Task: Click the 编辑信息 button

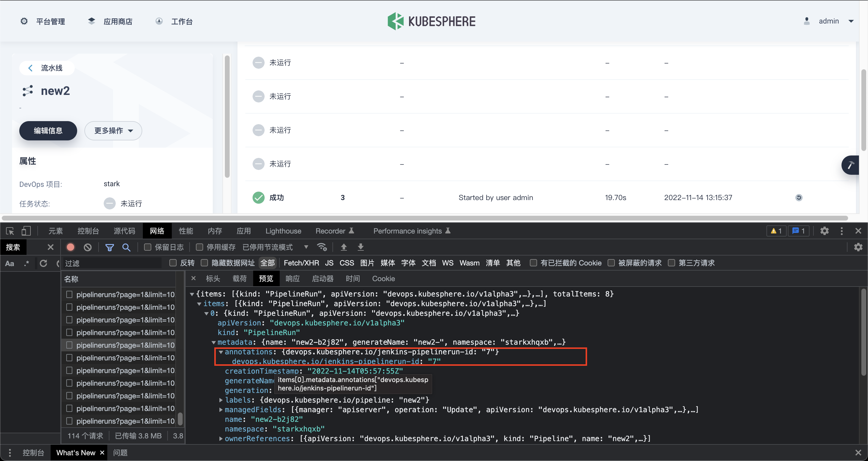Action: click(48, 131)
